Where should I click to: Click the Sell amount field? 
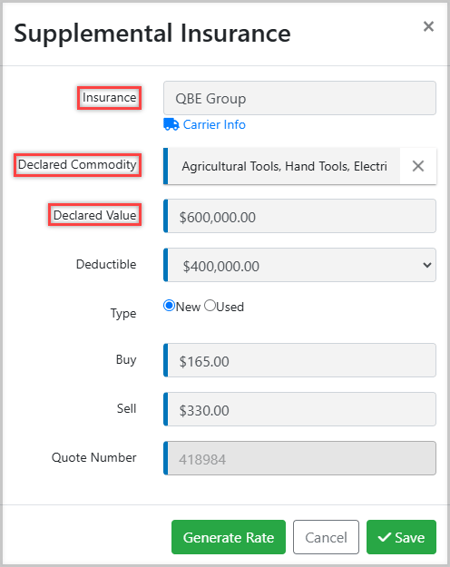pos(300,409)
